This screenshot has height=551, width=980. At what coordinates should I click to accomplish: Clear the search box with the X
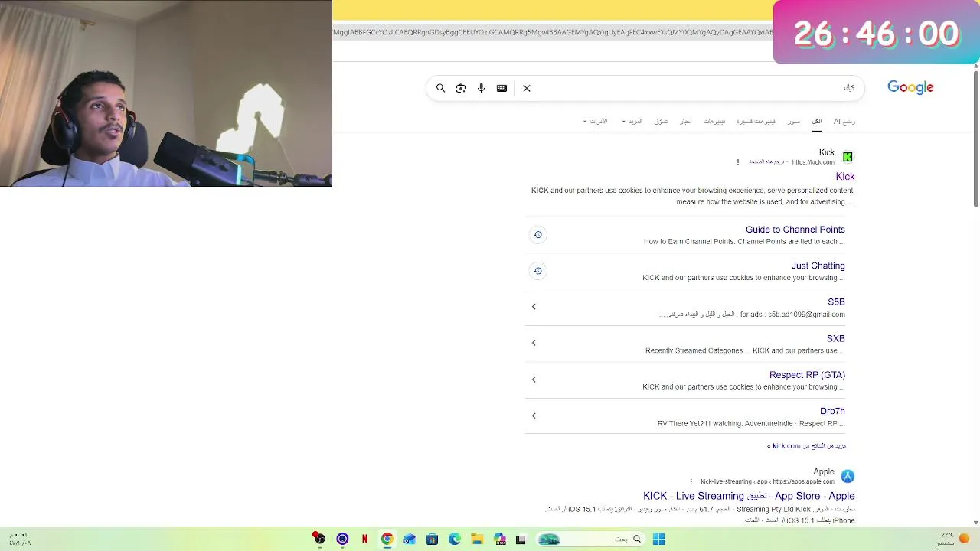[x=527, y=88]
